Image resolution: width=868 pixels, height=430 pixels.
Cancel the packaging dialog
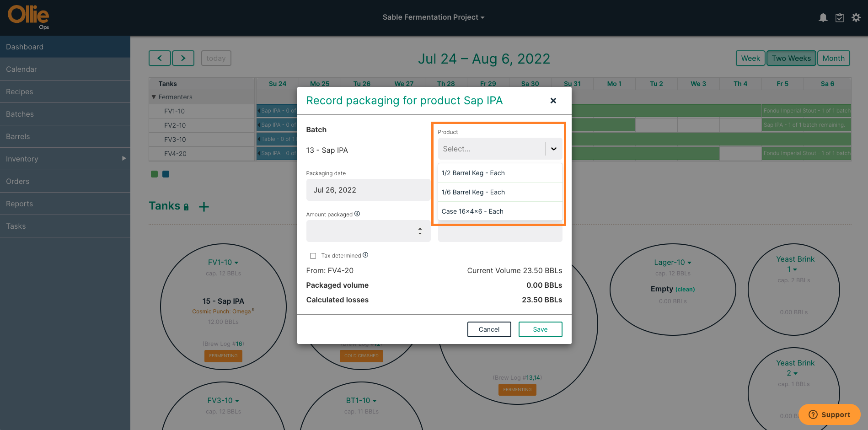[489, 329]
